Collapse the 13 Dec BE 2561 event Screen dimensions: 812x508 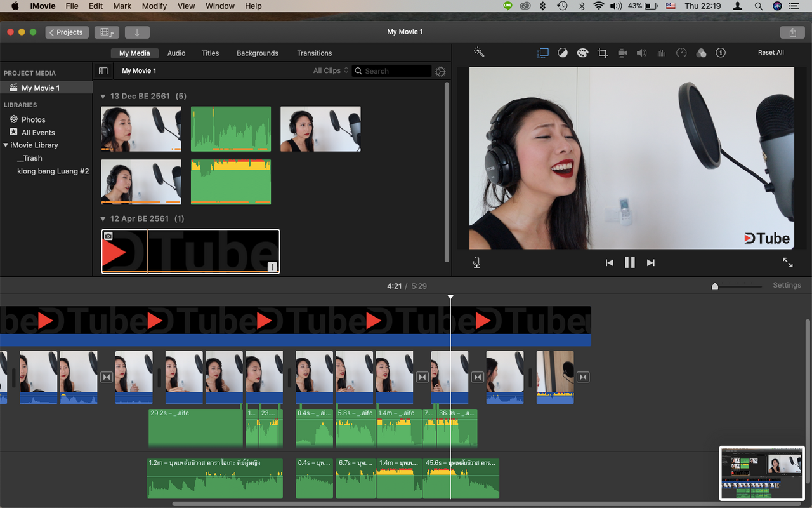[103, 97]
